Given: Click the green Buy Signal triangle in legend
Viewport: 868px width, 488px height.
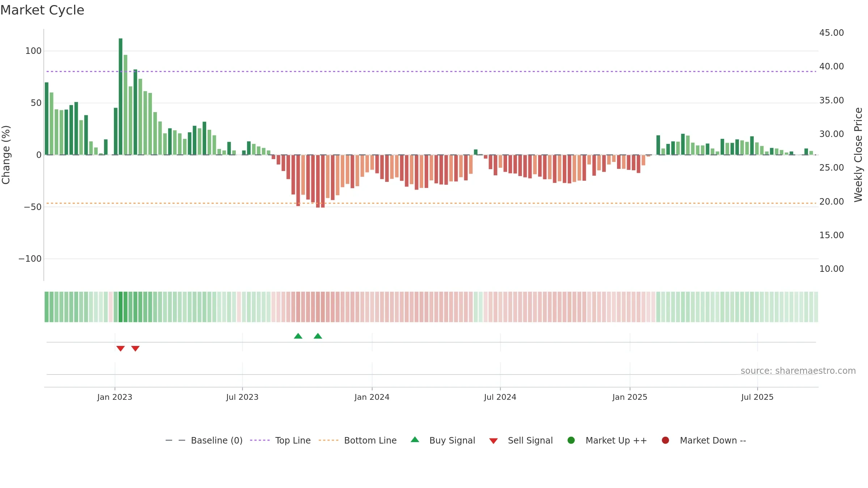Looking at the screenshot, I should (x=415, y=440).
